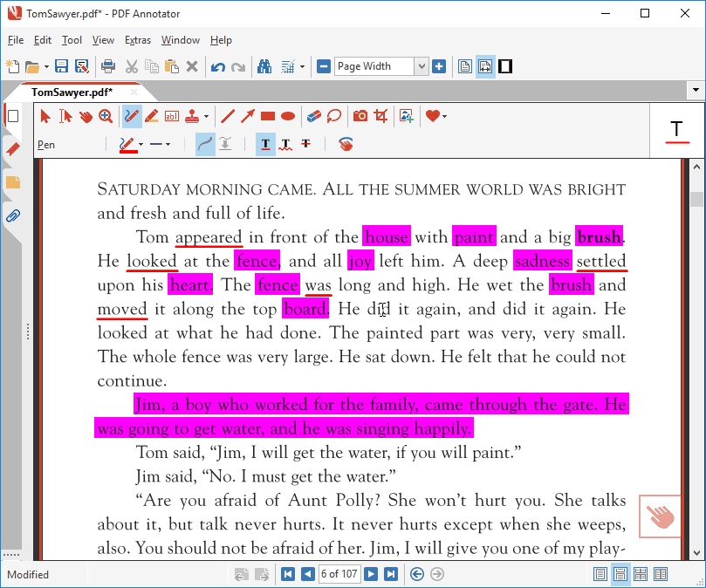Activate the Pan hand tool

coord(86,117)
